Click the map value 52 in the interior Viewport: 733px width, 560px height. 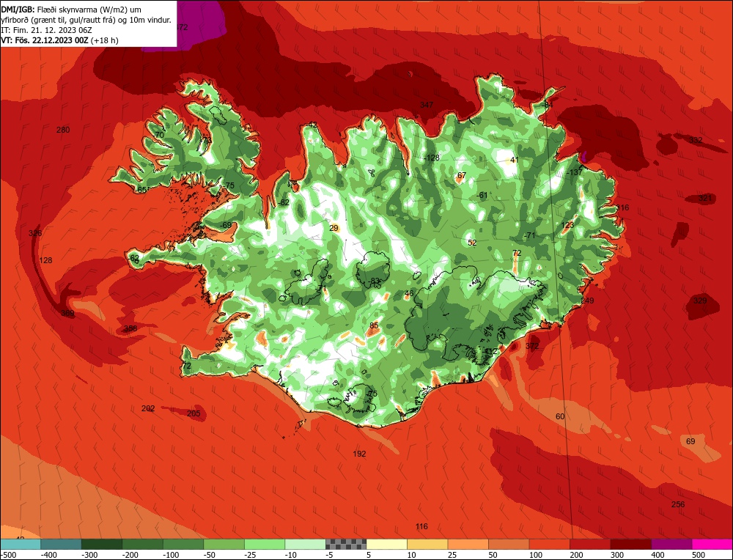point(472,243)
